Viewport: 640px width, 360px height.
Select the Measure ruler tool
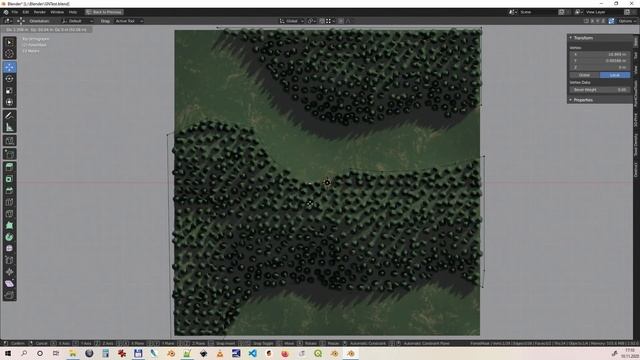click(9, 127)
